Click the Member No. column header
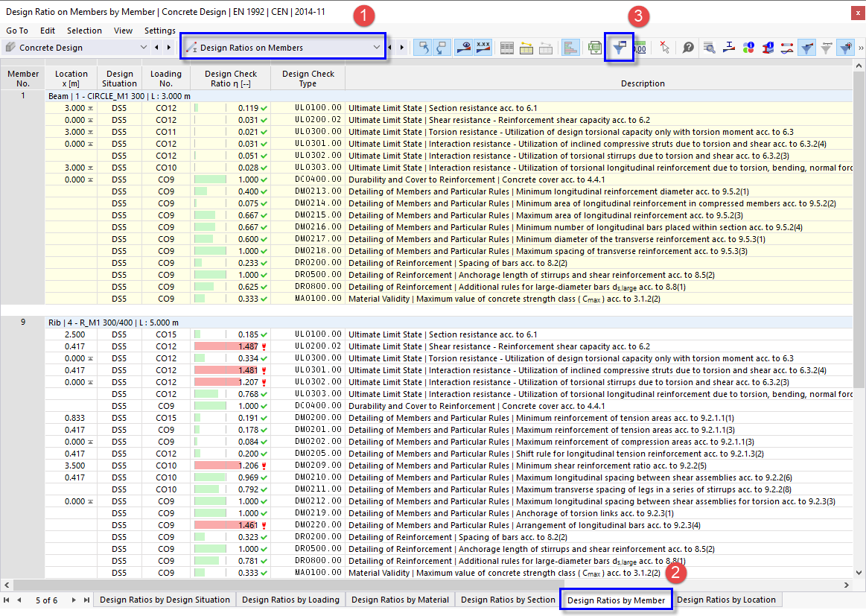 pos(23,78)
